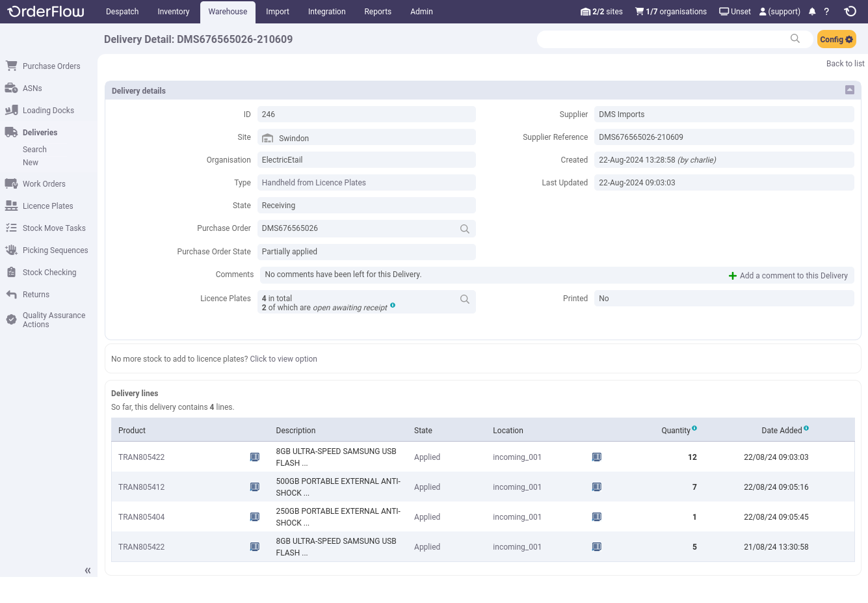Open the 2/2 sites selector

pos(601,12)
